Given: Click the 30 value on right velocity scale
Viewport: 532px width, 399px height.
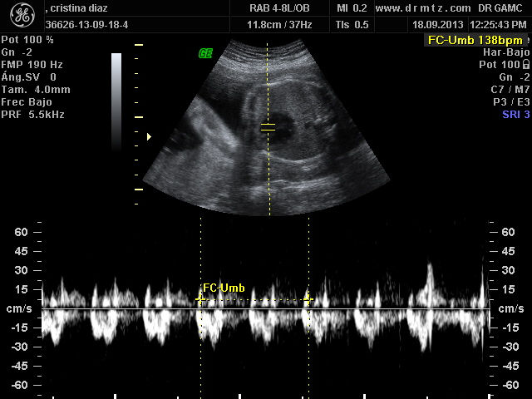Looking at the screenshot, I should (508, 270).
